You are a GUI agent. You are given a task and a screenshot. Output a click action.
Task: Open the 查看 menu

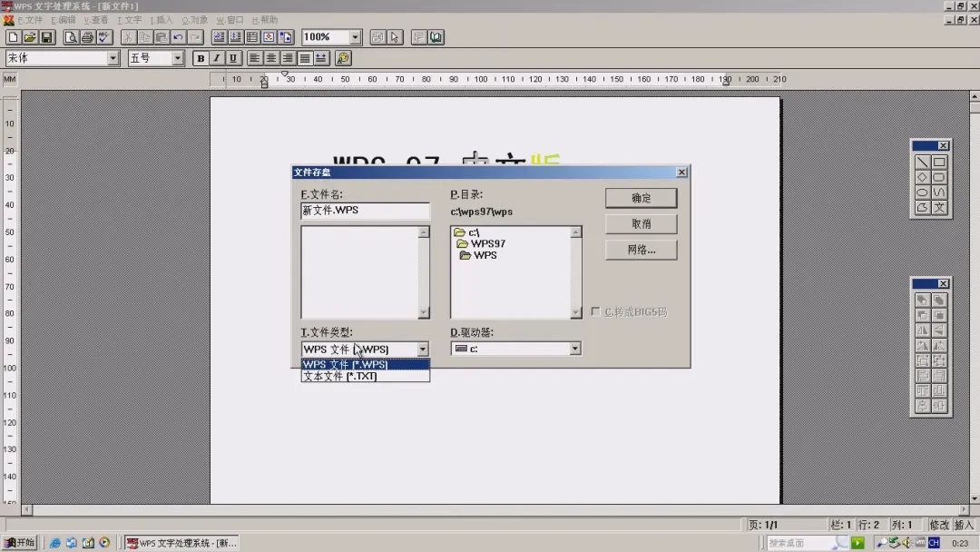click(x=96, y=20)
